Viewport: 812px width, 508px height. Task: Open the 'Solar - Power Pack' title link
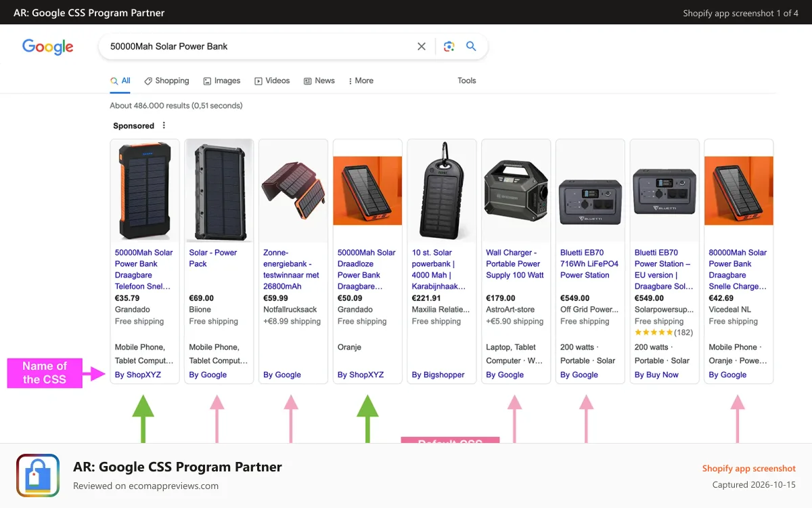213,258
